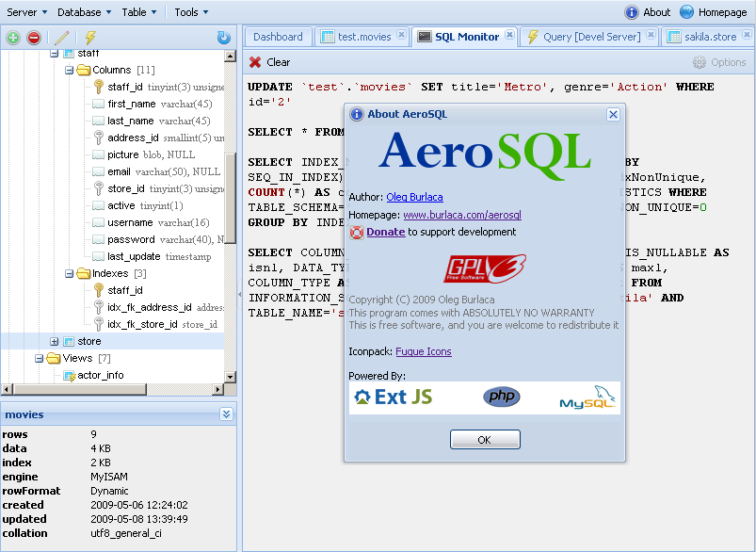756x552 pixels.
Task: Close the SQL Monitor tab
Action: coord(509,34)
